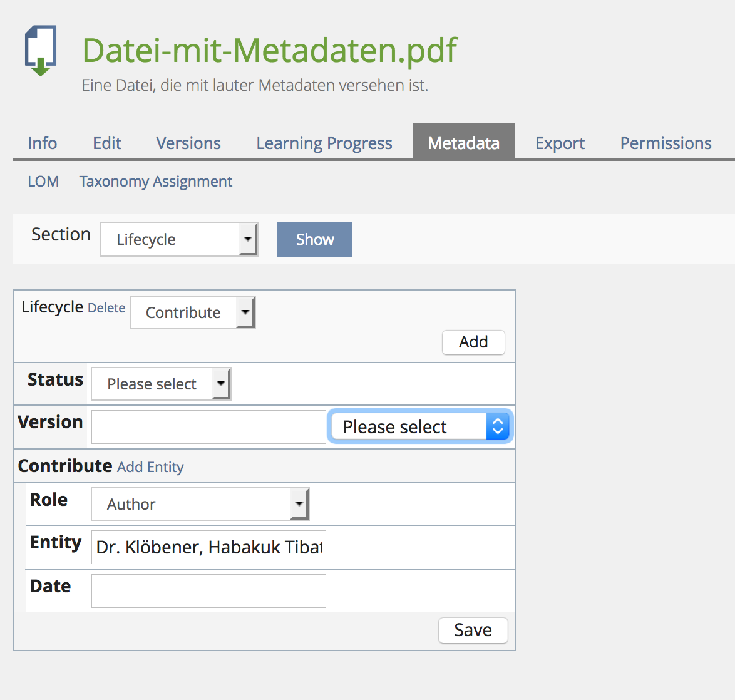Expand the Section Lifecycle dropdown
Viewport: 735px width, 700px height.
click(179, 239)
